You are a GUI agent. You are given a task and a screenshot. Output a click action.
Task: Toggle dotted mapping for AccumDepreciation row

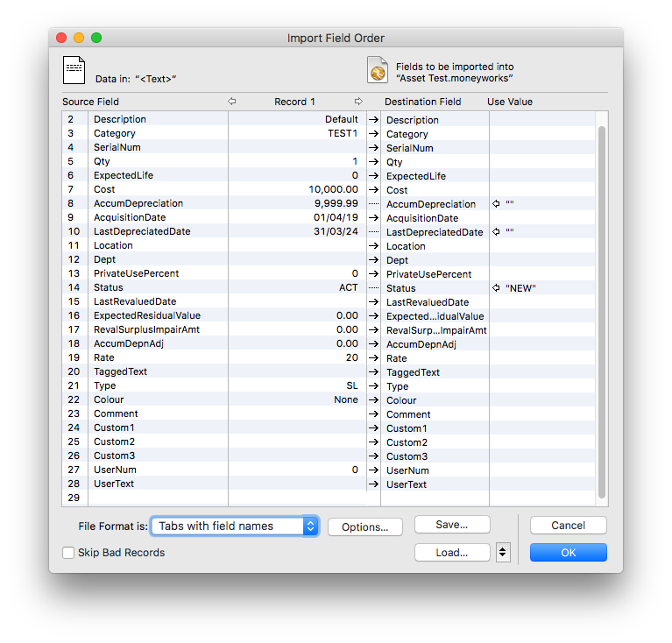pos(374,204)
